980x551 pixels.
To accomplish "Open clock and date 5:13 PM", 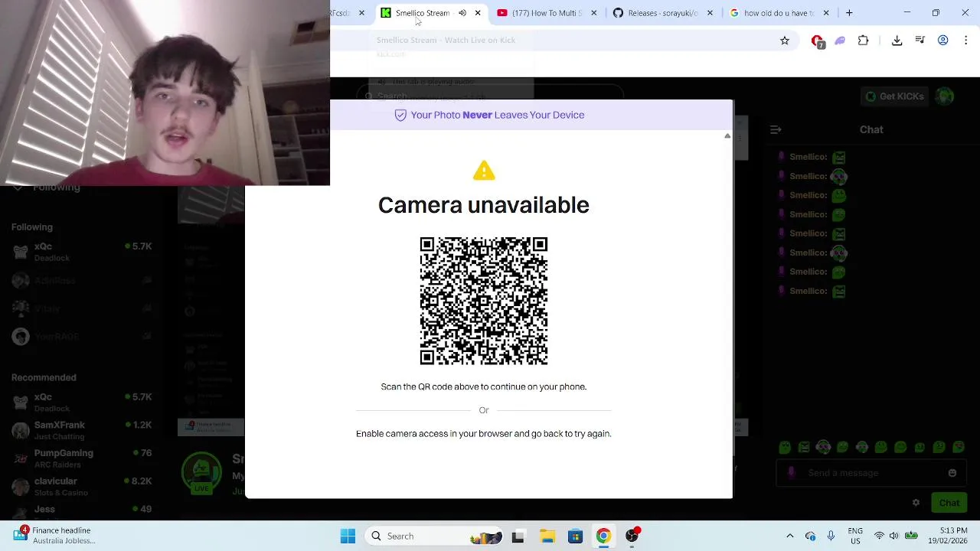I will (x=947, y=536).
